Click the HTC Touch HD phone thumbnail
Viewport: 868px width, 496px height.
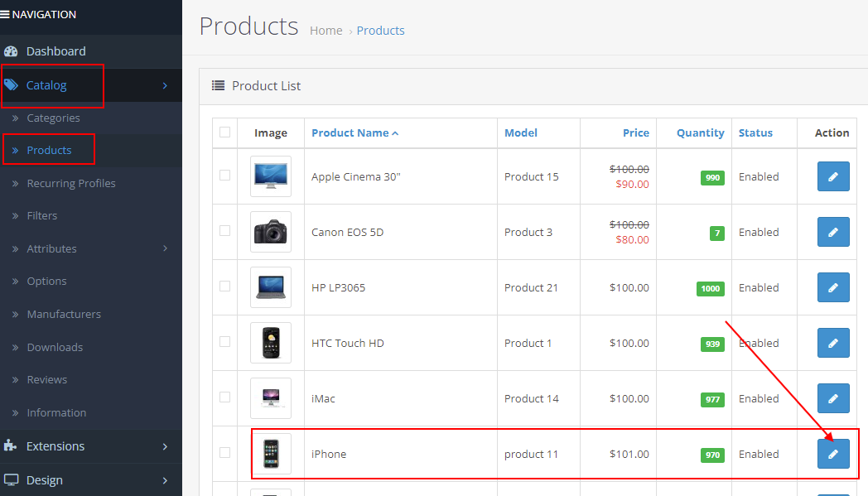[x=271, y=343]
